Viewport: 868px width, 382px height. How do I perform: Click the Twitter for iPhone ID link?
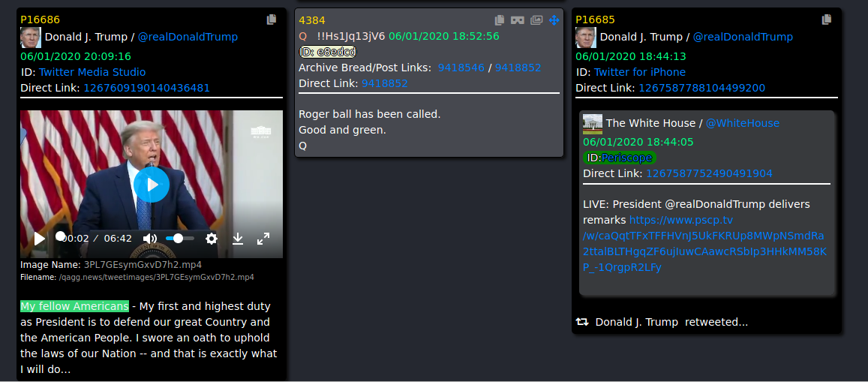click(x=639, y=73)
